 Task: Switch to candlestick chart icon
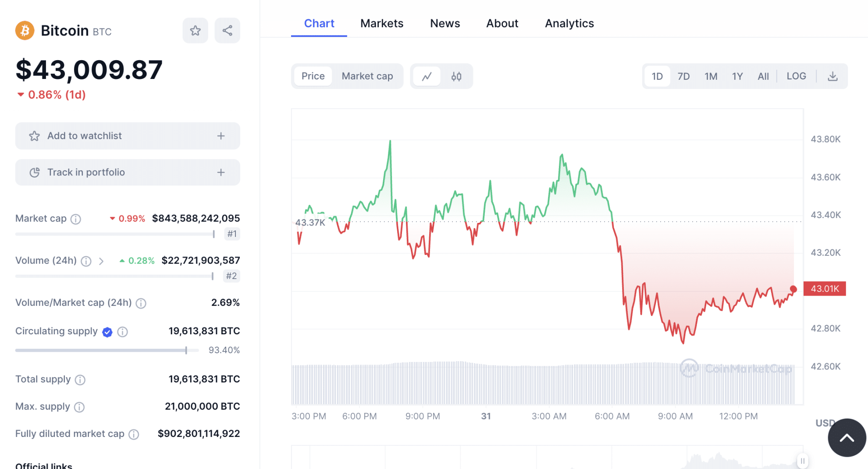click(x=456, y=76)
